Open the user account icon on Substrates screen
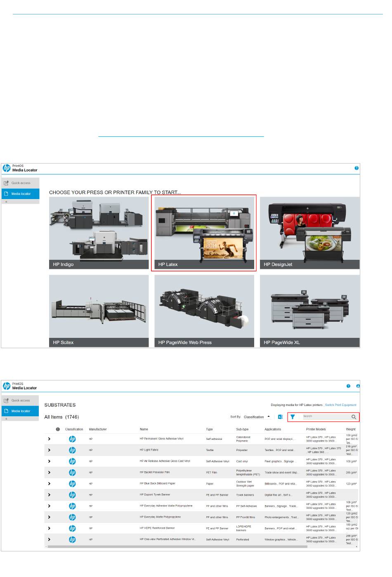 pos(358,386)
